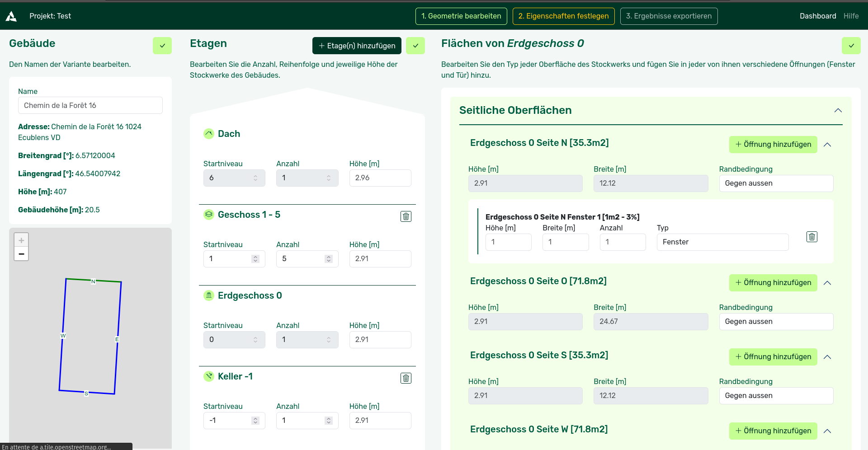868x450 pixels.
Task: Add opening to Erdgeschoss 0 Seite O
Action: click(773, 283)
